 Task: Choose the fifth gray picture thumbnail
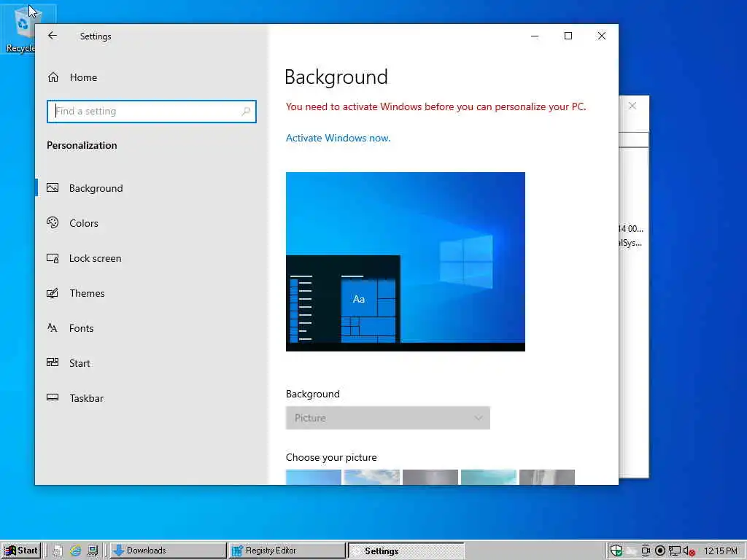tap(547, 477)
